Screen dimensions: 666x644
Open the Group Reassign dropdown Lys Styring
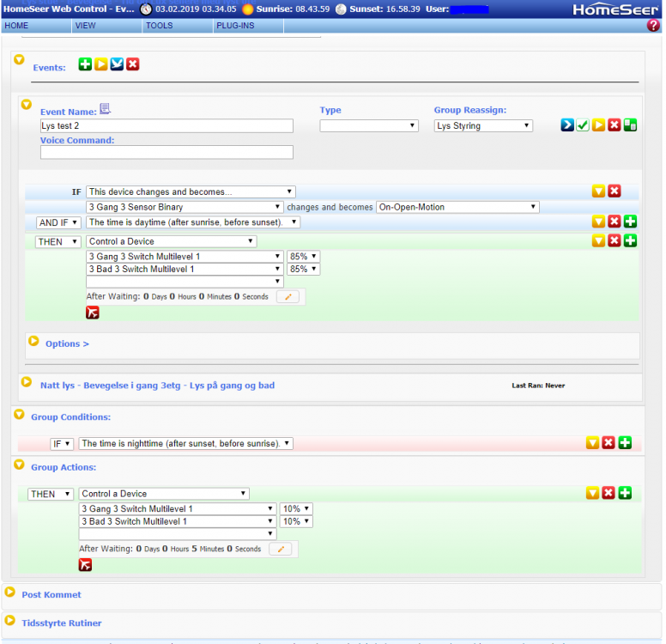coord(483,125)
